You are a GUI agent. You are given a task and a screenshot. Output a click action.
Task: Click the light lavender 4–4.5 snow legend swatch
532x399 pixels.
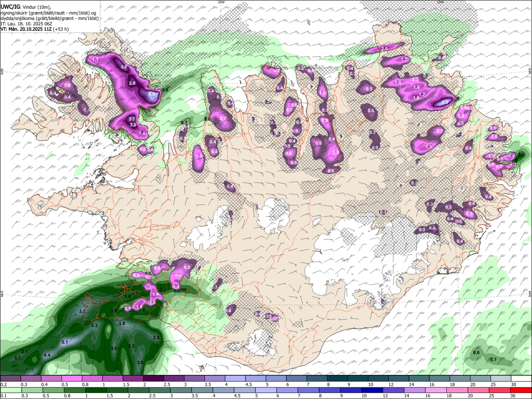point(235,379)
